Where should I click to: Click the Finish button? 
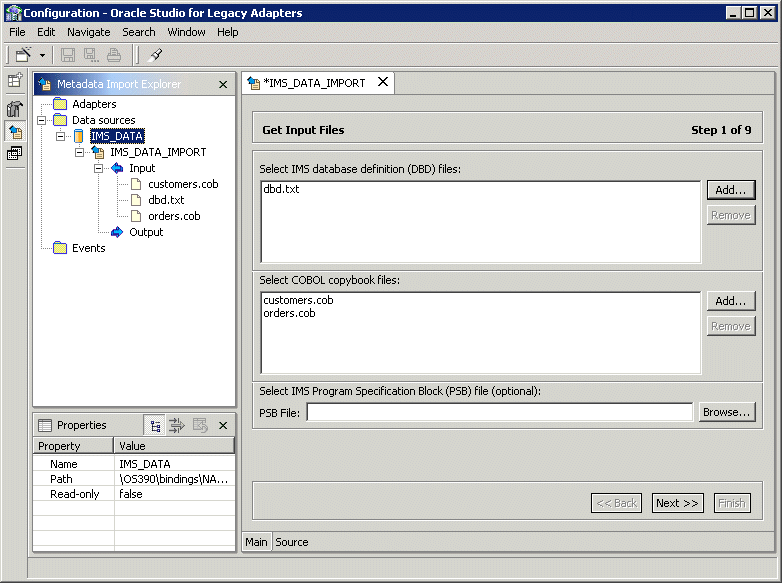(x=732, y=503)
